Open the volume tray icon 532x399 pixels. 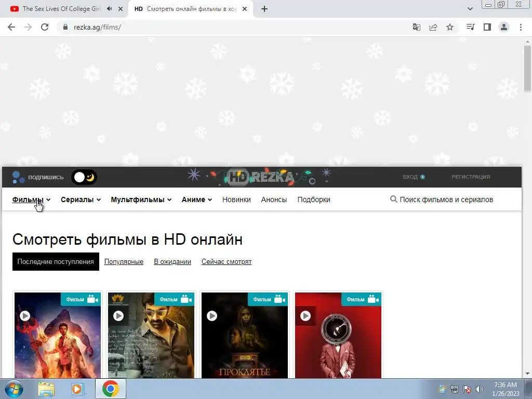coord(480,389)
